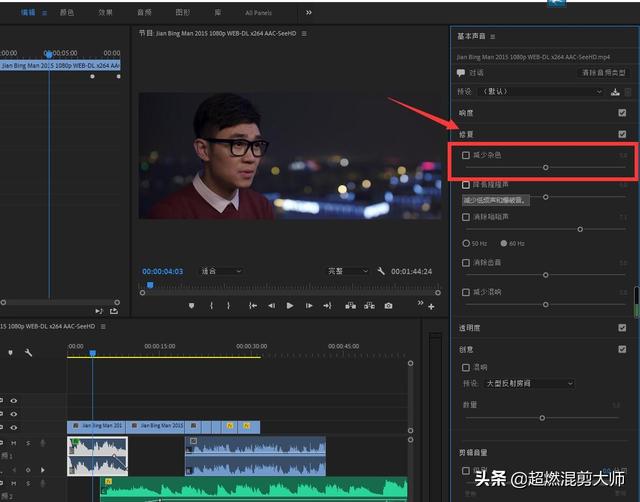Add a marker in the Program monitor

coord(191,306)
